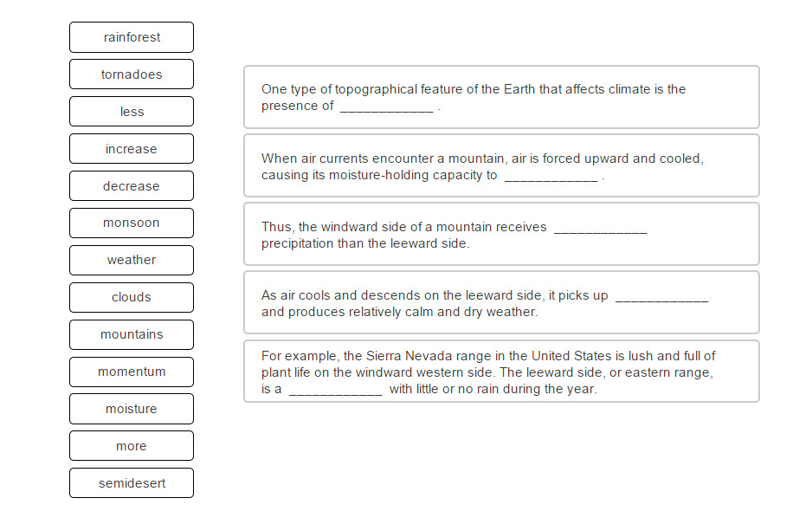Click the blank after 'moisture-holding capacity to'
The width and height of the screenshot is (812, 524).
click(x=551, y=176)
